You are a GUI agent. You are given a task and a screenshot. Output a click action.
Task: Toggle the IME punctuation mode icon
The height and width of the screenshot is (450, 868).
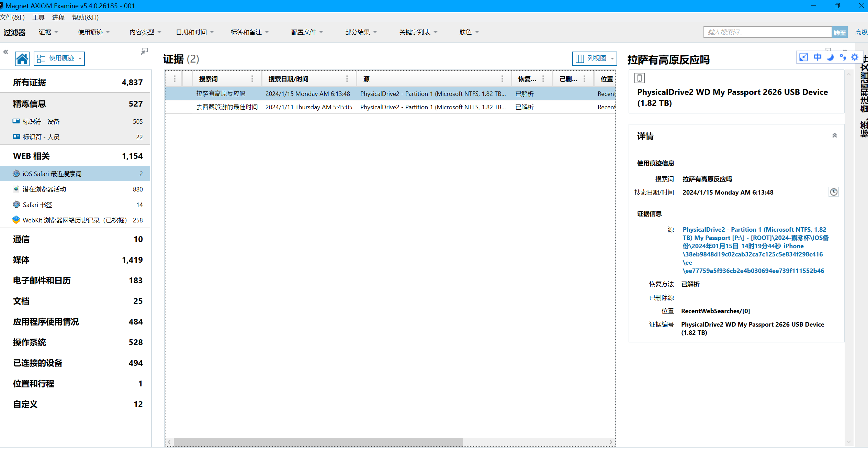(x=843, y=57)
